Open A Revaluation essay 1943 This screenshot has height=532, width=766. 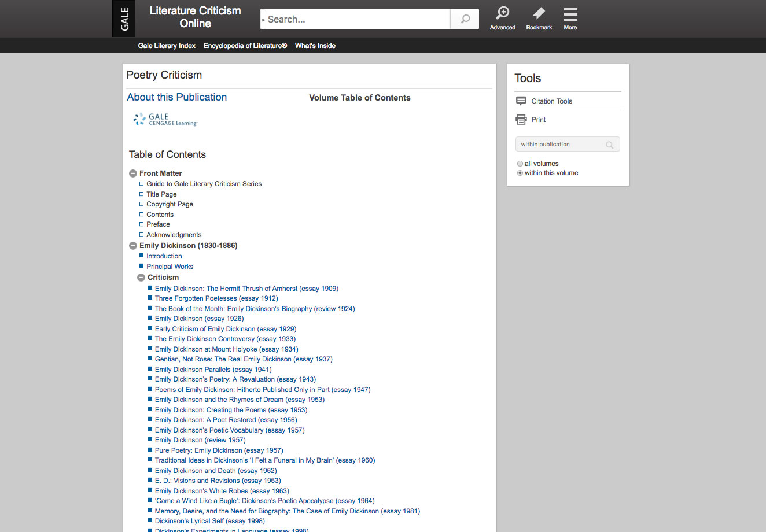point(235,379)
